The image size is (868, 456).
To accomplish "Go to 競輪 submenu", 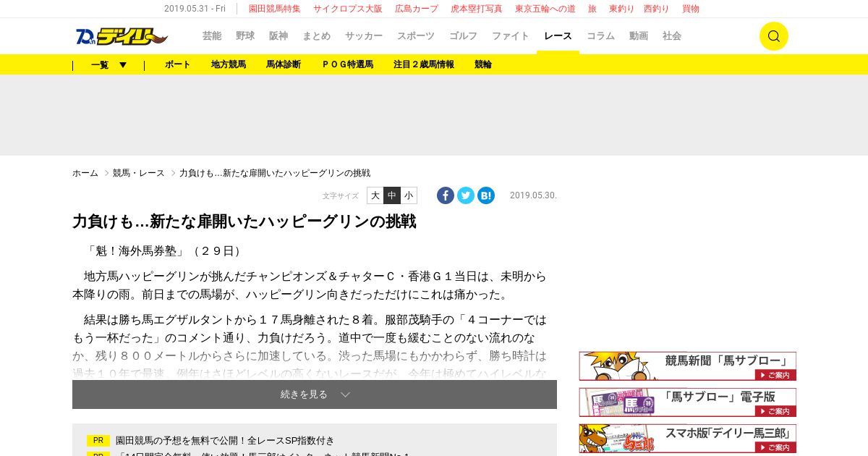I will (x=483, y=64).
